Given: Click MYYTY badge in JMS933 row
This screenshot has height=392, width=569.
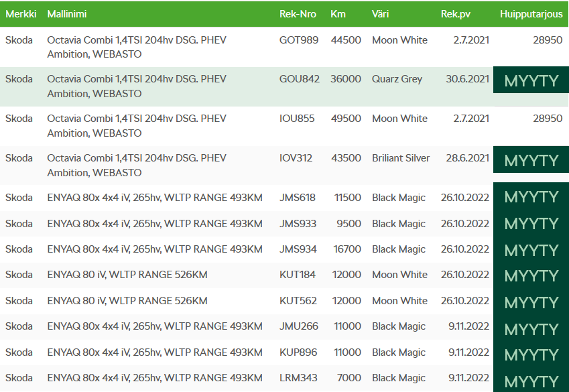Looking at the screenshot, I should [531, 224].
